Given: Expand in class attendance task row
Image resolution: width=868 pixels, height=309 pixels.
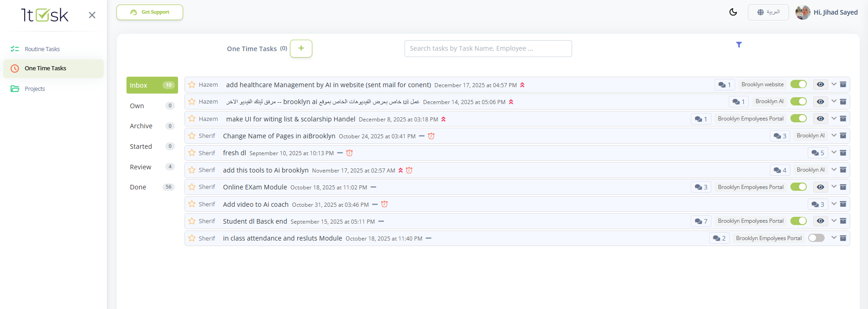Looking at the screenshot, I should (834, 238).
